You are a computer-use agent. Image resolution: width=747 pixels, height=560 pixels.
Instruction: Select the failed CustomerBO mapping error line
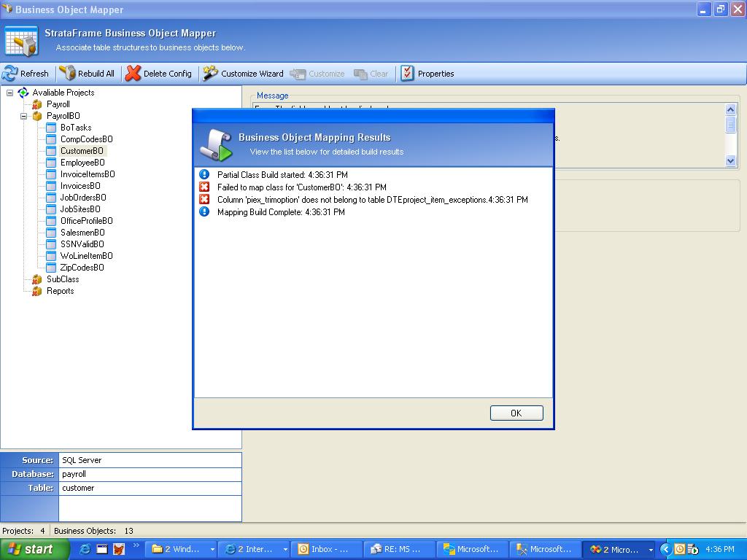coord(301,187)
